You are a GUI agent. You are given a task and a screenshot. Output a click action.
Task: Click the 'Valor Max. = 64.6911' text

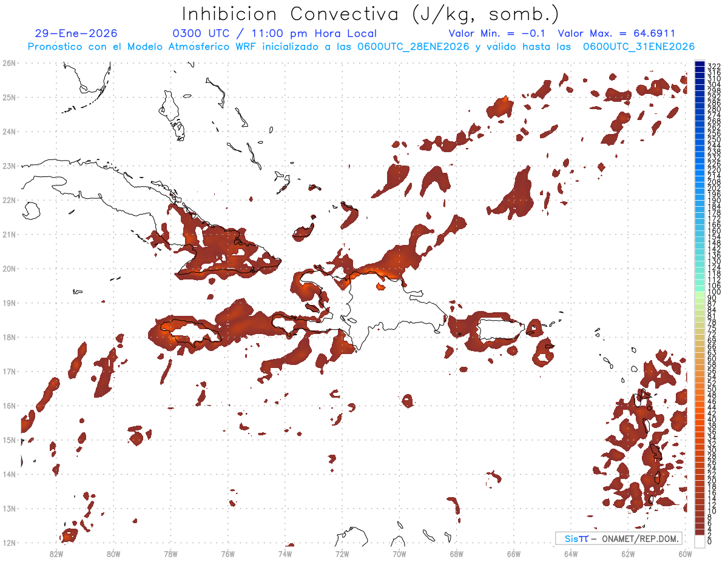[x=616, y=33]
